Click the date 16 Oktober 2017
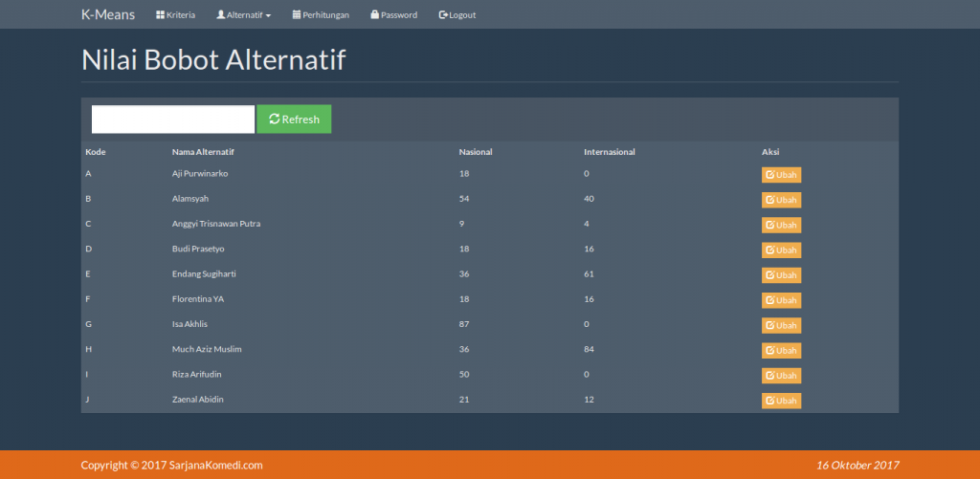 (857, 466)
